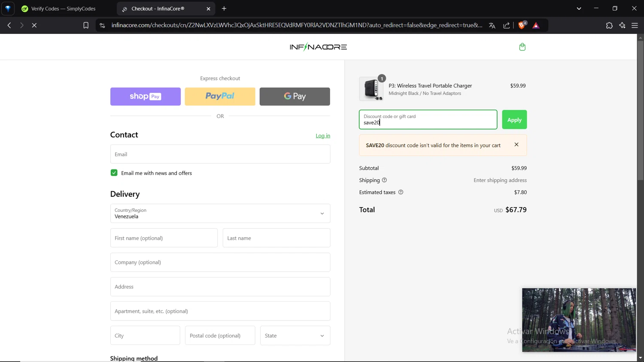Click the Apartment, suite field

pos(220,311)
